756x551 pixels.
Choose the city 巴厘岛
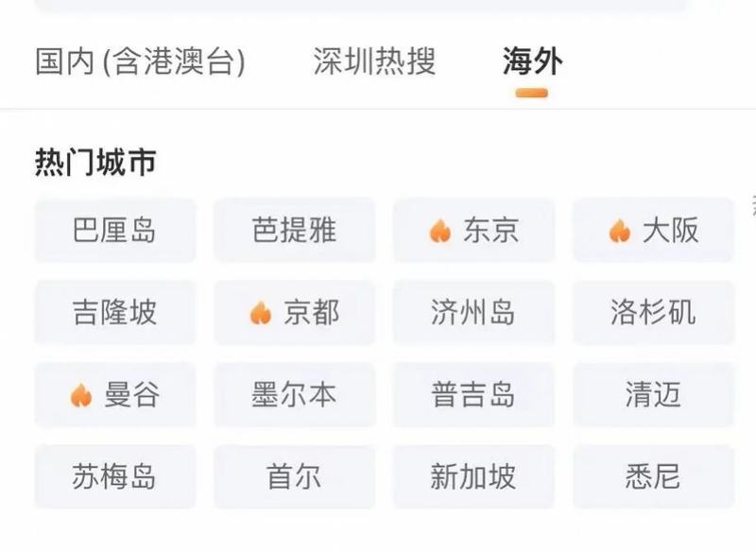115,230
